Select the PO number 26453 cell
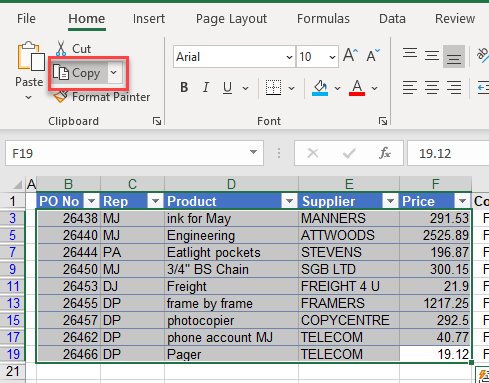Image resolution: width=489 pixels, height=383 pixels. click(x=69, y=286)
